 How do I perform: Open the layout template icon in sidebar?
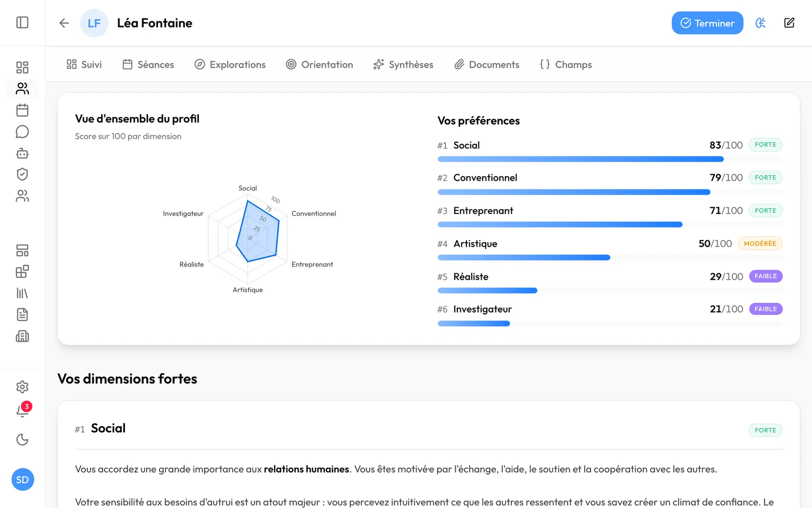(x=22, y=250)
